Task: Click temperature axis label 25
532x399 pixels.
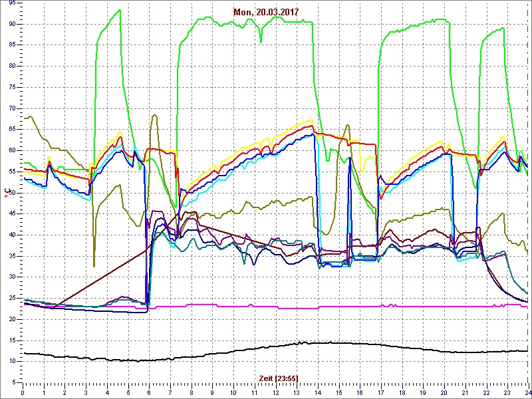Action: click(12, 298)
